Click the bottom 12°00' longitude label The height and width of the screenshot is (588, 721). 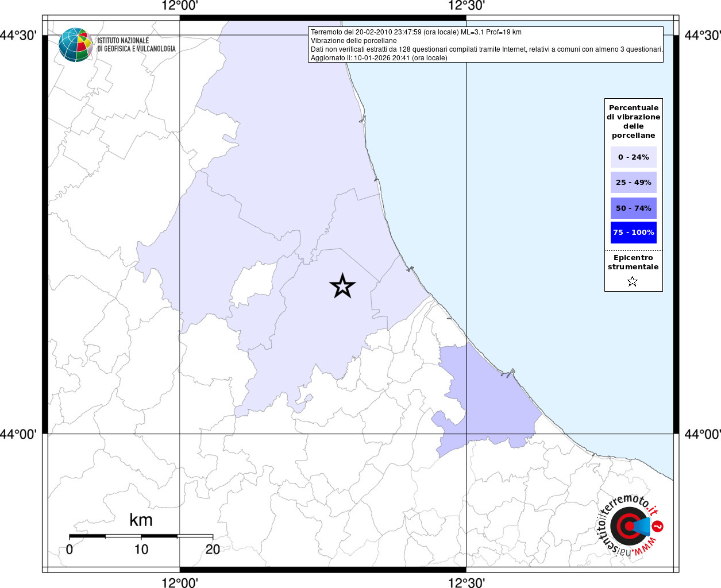[x=180, y=583]
